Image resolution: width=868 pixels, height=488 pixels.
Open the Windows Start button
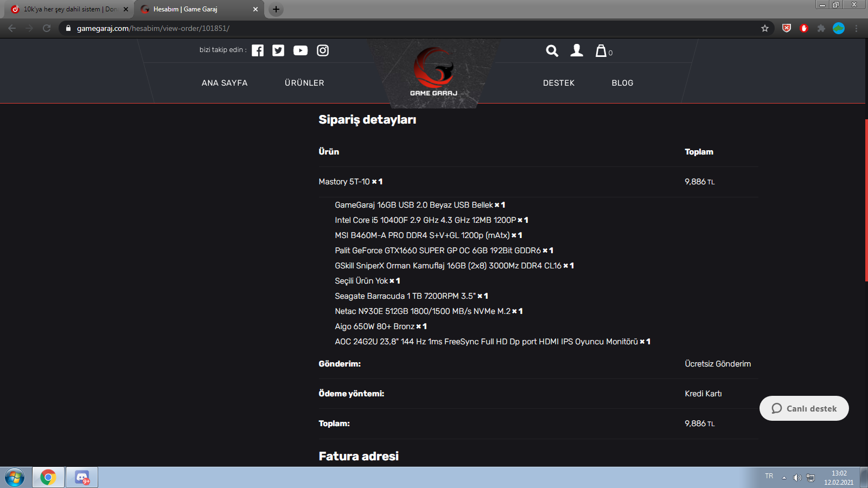tap(15, 478)
